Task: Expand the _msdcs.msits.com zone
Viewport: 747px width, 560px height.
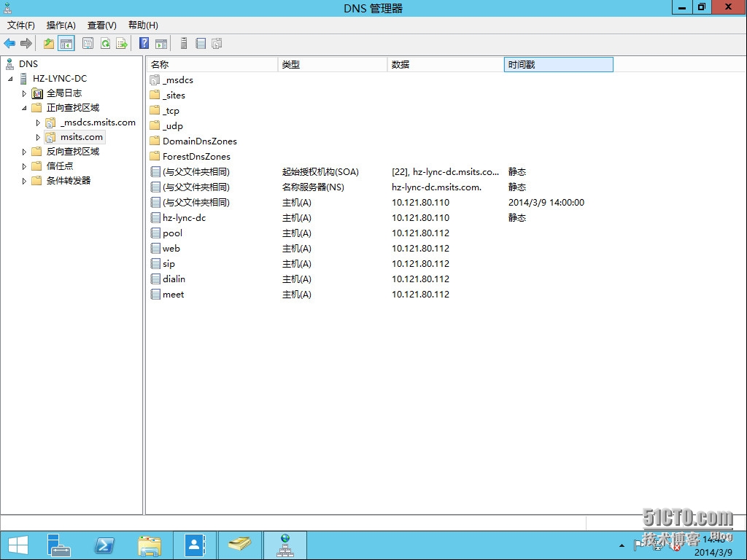Action: tap(38, 122)
